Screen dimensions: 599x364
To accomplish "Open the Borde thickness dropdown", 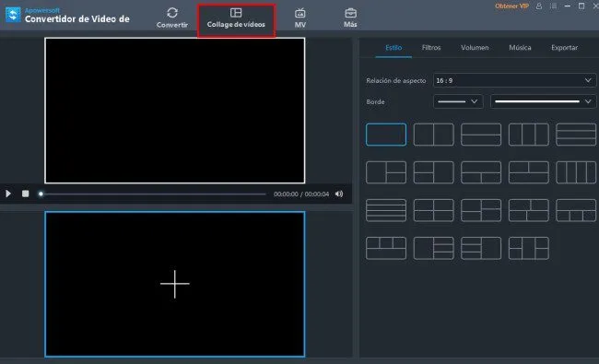I will point(458,101).
